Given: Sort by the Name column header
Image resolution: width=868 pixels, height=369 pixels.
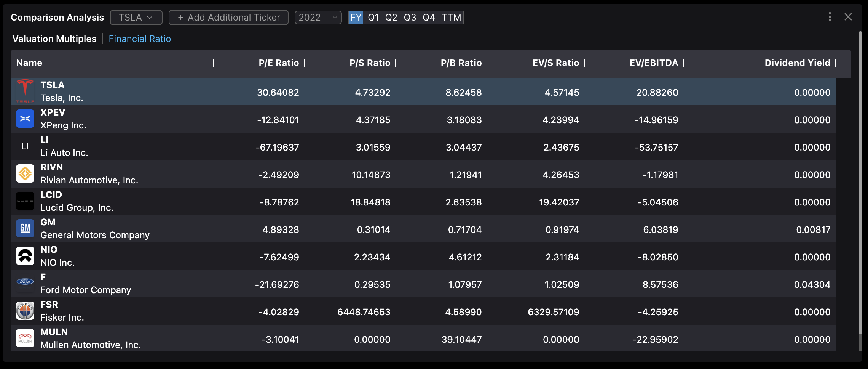Looking at the screenshot, I should (29, 63).
